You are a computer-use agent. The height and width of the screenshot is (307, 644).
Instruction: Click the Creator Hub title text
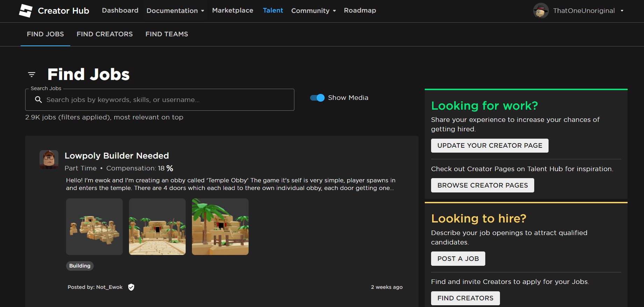tap(64, 11)
